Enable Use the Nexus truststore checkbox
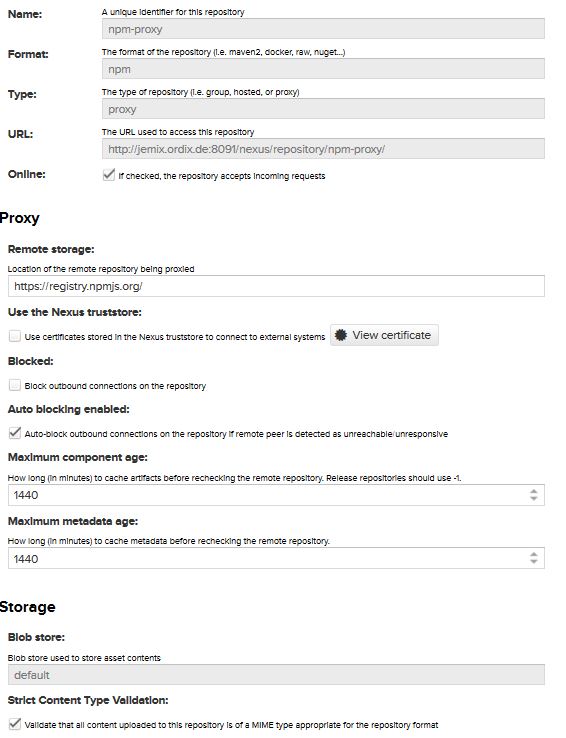Screen dimensions: 566x738 [x=15, y=336]
